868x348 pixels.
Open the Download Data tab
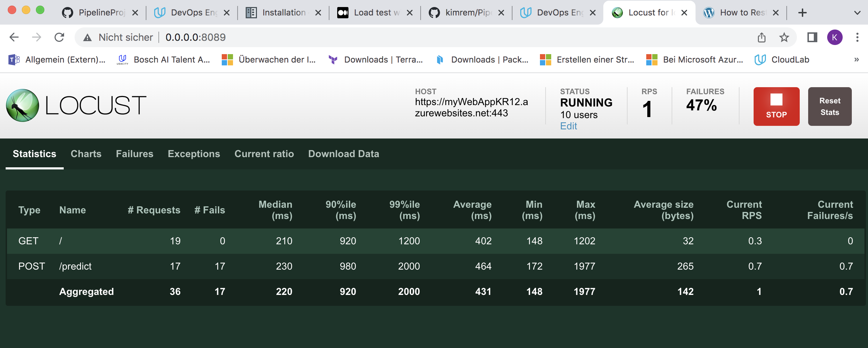pyautogui.click(x=344, y=154)
